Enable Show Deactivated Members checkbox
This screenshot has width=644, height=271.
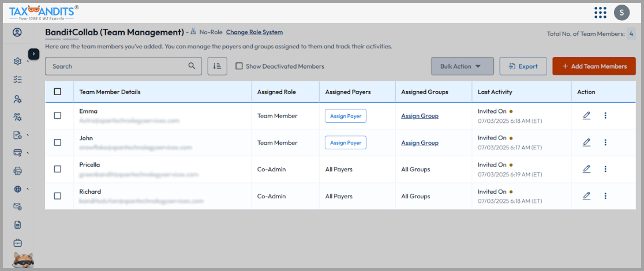pyautogui.click(x=239, y=66)
